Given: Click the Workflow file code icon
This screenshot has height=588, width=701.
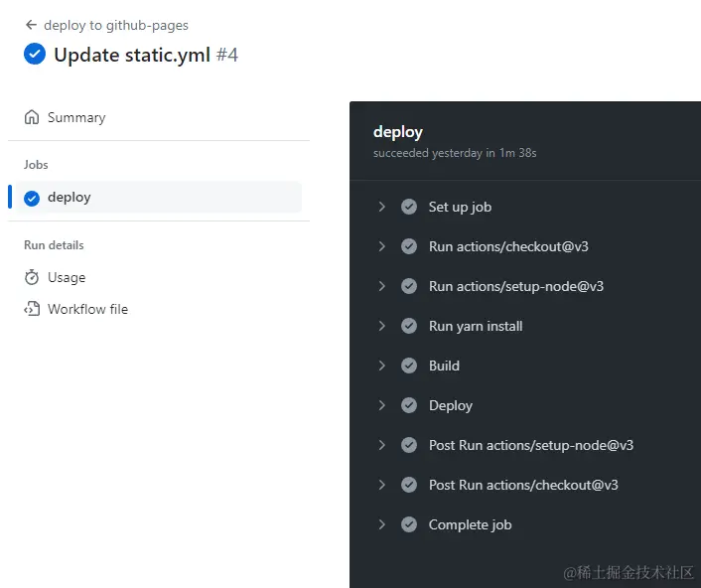Looking at the screenshot, I should pyautogui.click(x=32, y=309).
